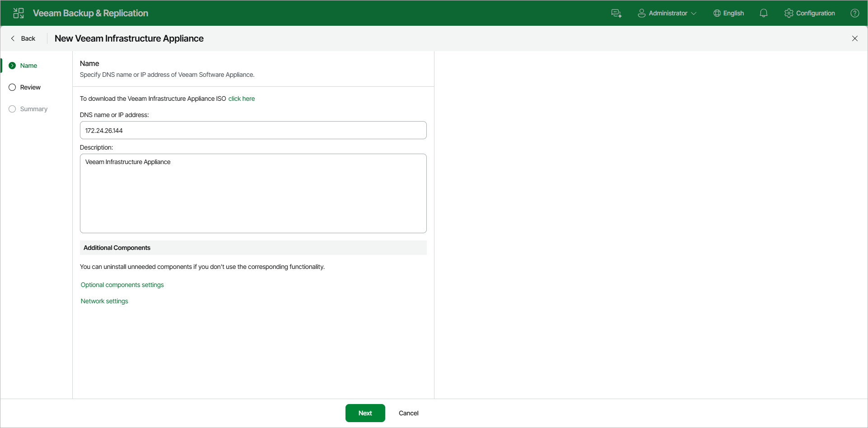This screenshot has height=428, width=868.
Task: Open help with the question mark icon
Action: pos(855,13)
